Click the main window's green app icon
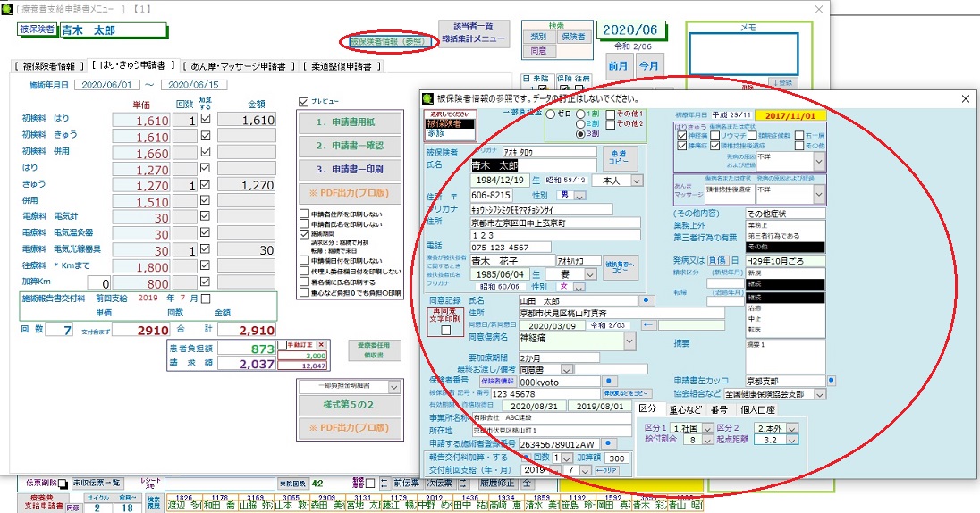The height and width of the screenshot is (513, 980). tap(7, 9)
